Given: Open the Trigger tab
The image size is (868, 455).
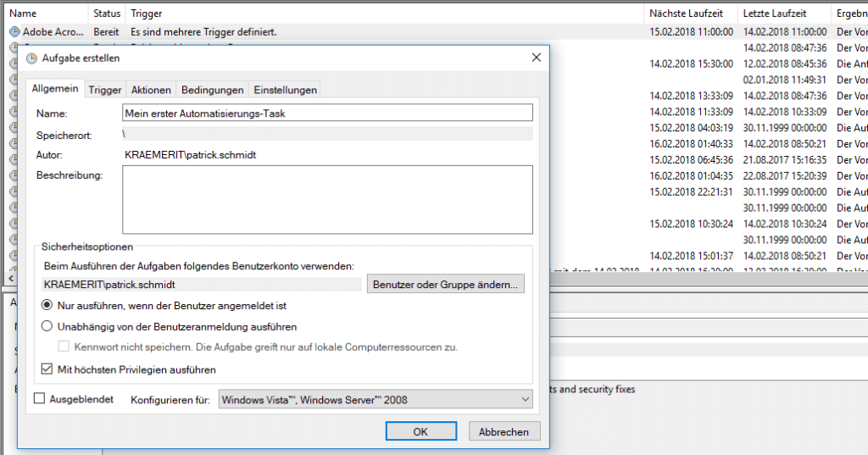Looking at the screenshot, I should point(104,90).
